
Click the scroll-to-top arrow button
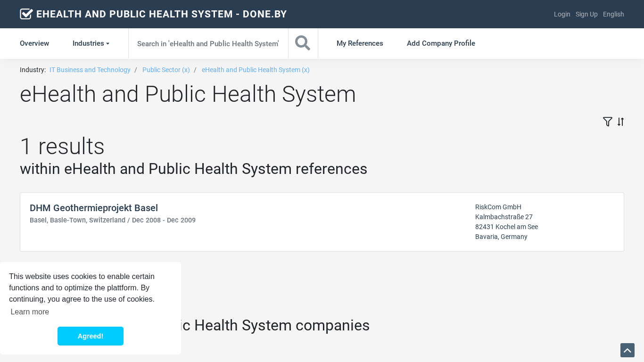tap(627, 350)
